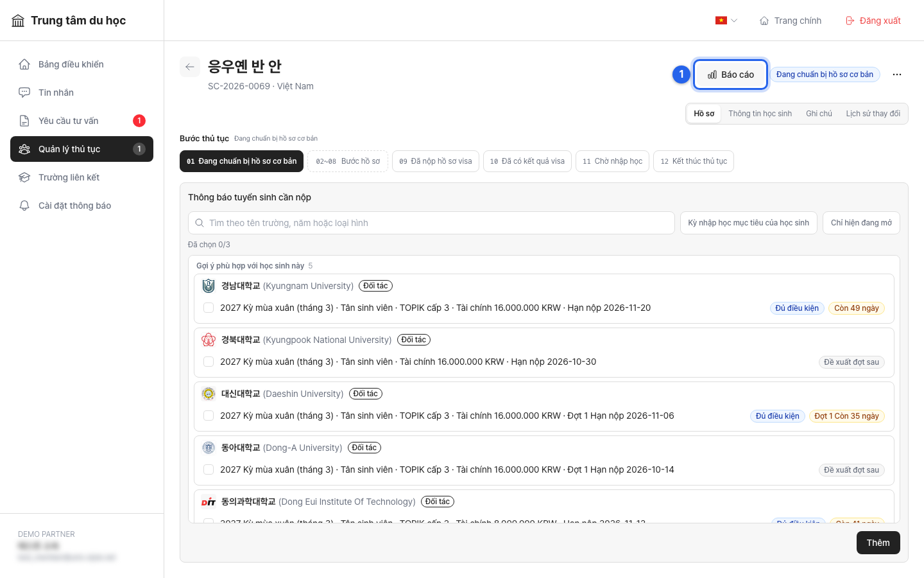
Task: Open Trường liên kết menu item
Action: click(81, 177)
